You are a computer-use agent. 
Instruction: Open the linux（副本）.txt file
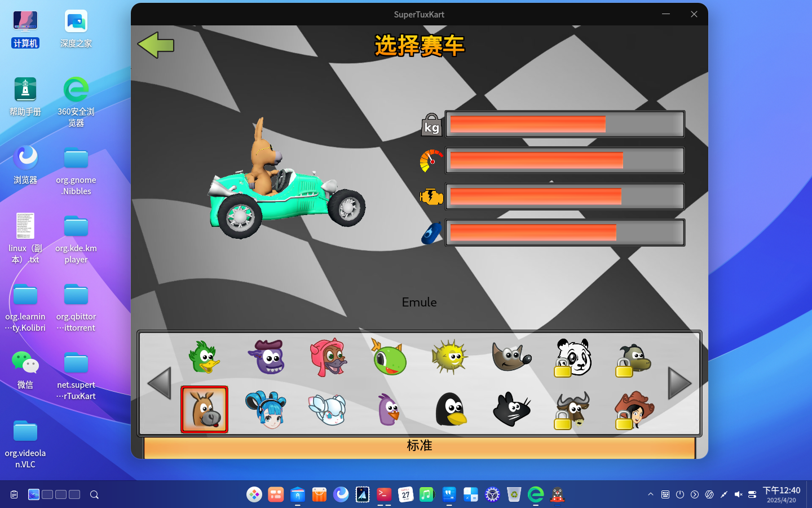[25, 238]
